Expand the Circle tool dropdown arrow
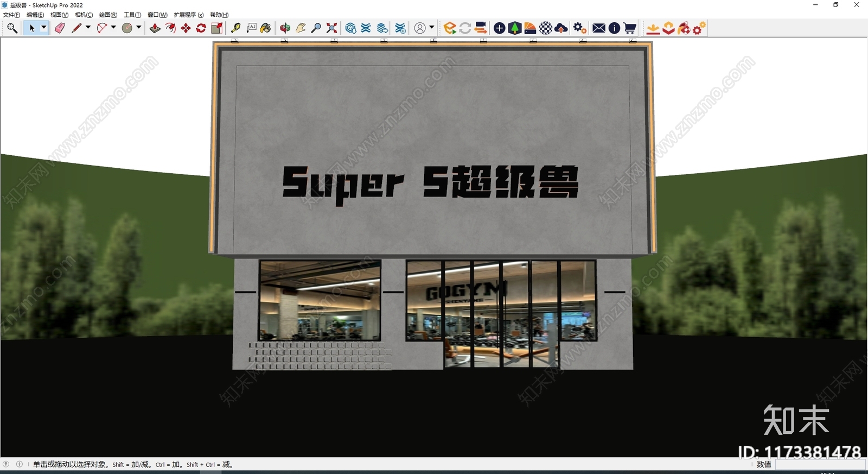The height and width of the screenshot is (474, 868). click(x=139, y=28)
